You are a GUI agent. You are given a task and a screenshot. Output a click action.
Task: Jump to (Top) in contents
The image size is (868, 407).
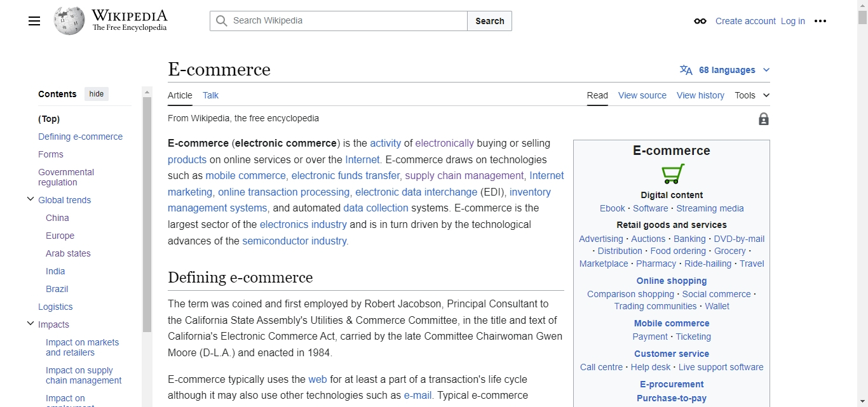[x=49, y=119]
